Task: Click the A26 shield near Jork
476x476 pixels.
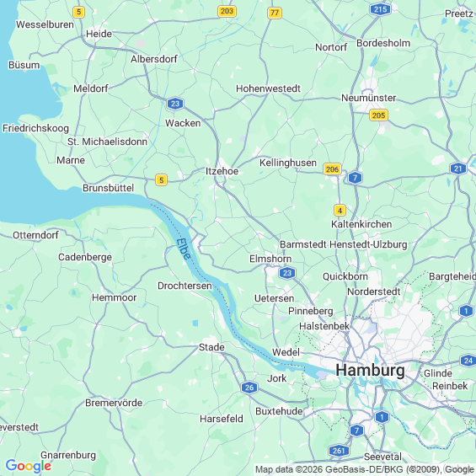Action: pyautogui.click(x=249, y=388)
